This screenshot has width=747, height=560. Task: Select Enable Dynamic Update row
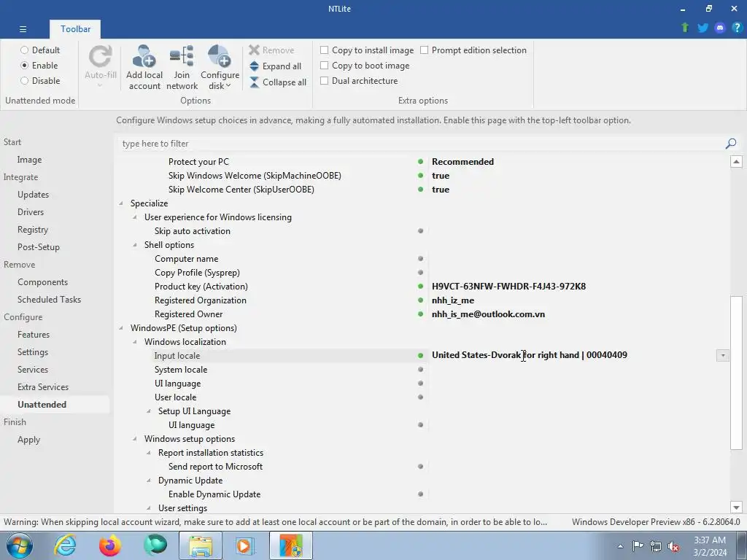pyautogui.click(x=214, y=494)
